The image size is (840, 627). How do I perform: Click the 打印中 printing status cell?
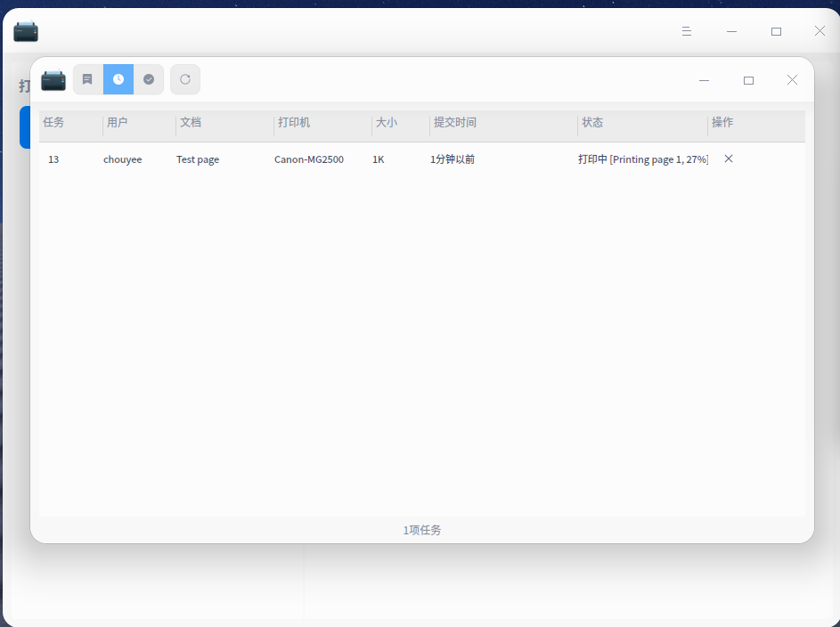pyautogui.click(x=643, y=159)
